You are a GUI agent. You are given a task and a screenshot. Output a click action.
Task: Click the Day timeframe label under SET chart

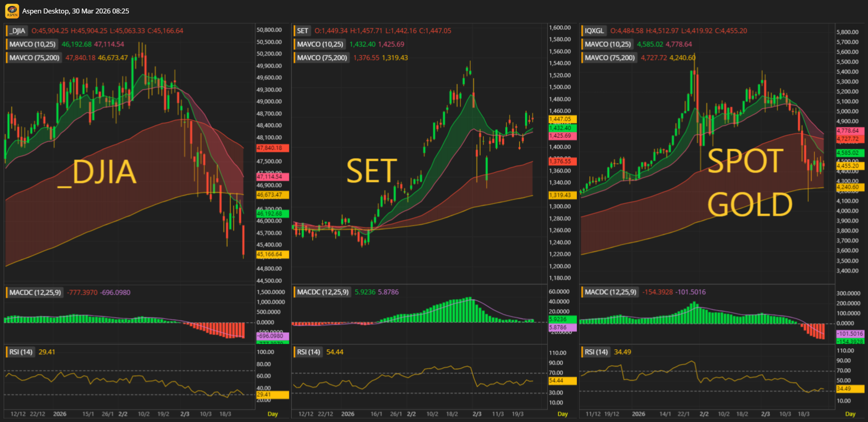pyautogui.click(x=562, y=414)
